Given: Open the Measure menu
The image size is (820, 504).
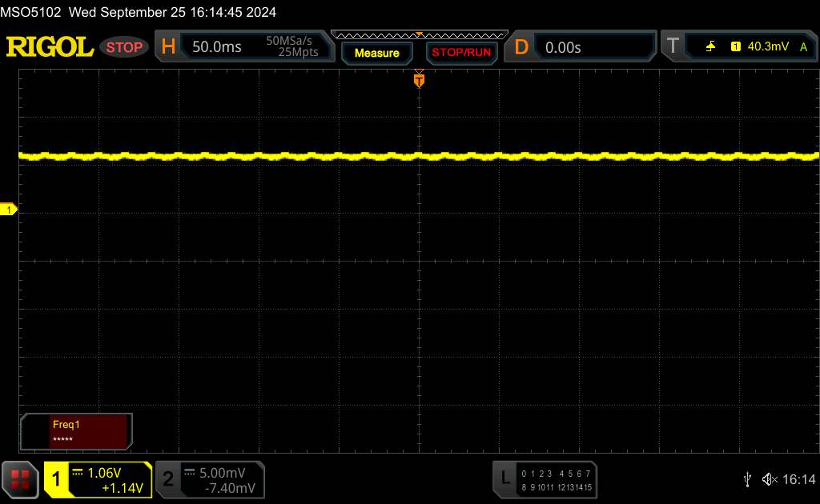Looking at the screenshot, I should (376, 53).
